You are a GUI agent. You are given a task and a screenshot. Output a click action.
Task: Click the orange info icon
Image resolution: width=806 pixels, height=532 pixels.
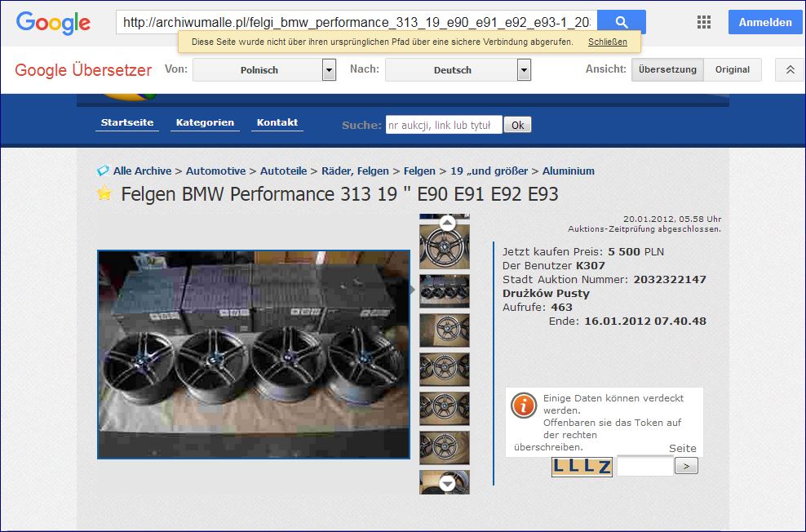click(x=524, y=406)
